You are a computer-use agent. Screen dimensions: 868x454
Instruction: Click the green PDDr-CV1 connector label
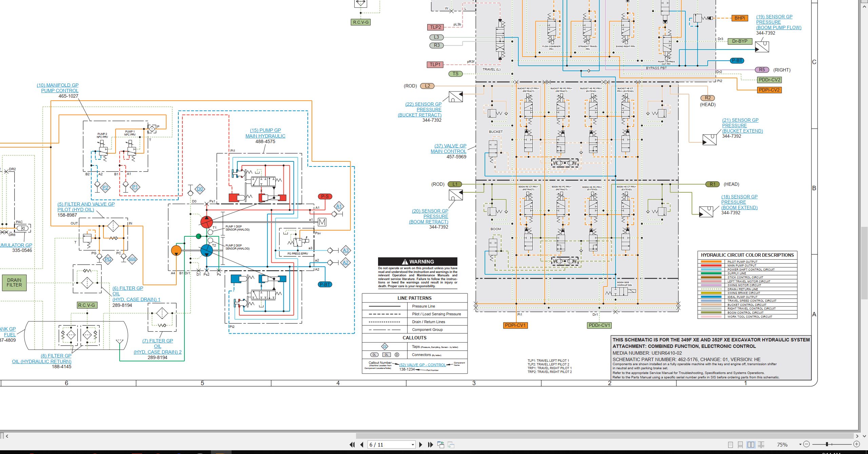[599, 325]
